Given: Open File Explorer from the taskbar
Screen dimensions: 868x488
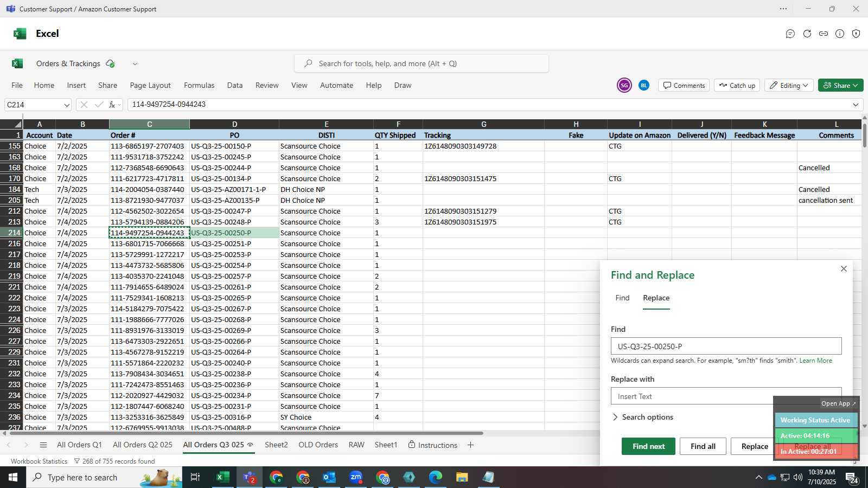Looking at the screenshot, I should pos(462,477).
